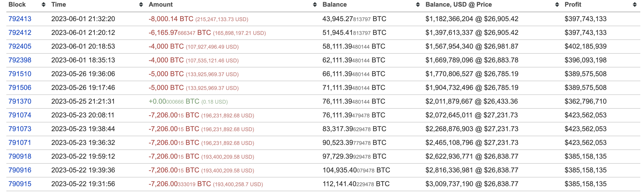Sort table by Profit column arrows
644x192 pixels.
pos(635,4)
